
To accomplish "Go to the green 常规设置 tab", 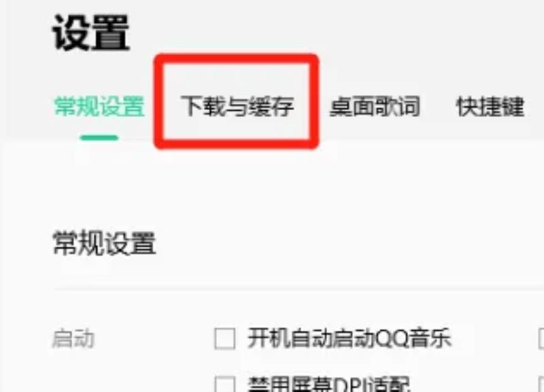I will tap(99, 106).
